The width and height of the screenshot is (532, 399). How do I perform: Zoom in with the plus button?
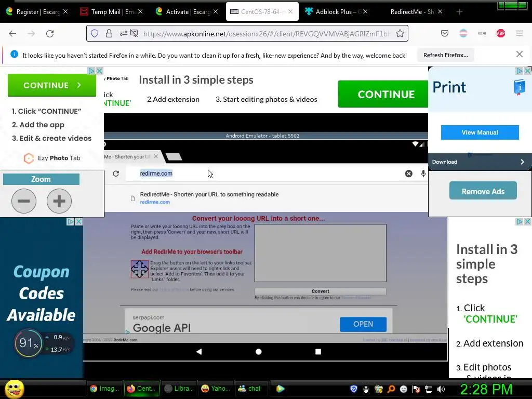pos(59,201)
